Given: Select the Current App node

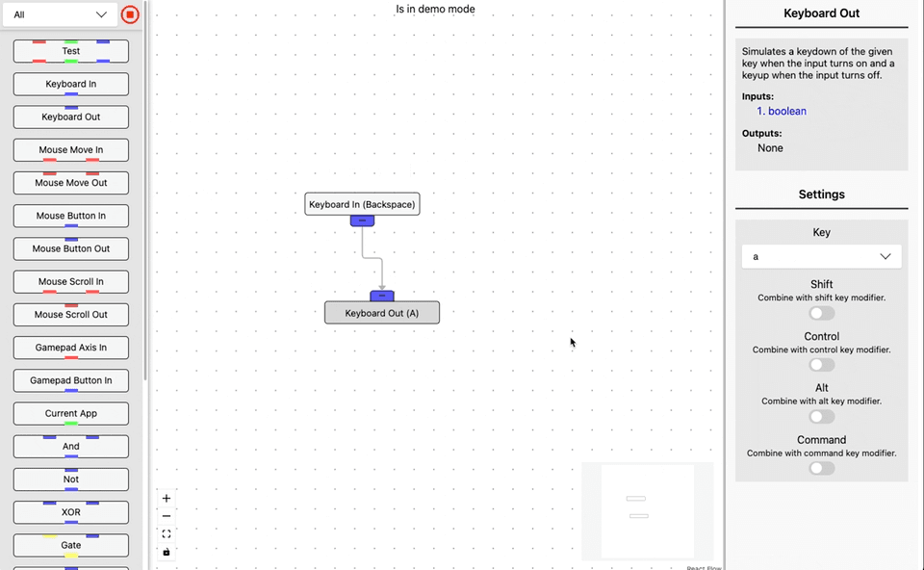Looking at the screenshot, I should point(70,413).
